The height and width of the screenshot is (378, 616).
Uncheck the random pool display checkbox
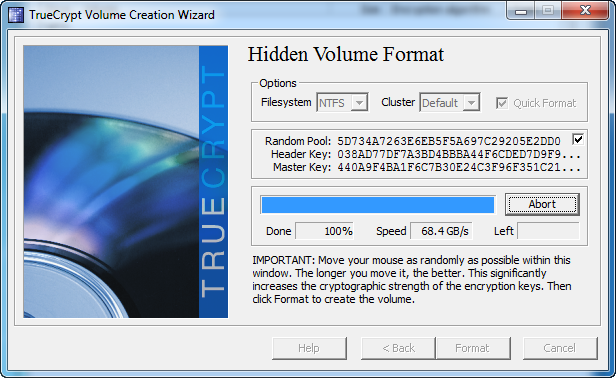click(x=578, y=139)
